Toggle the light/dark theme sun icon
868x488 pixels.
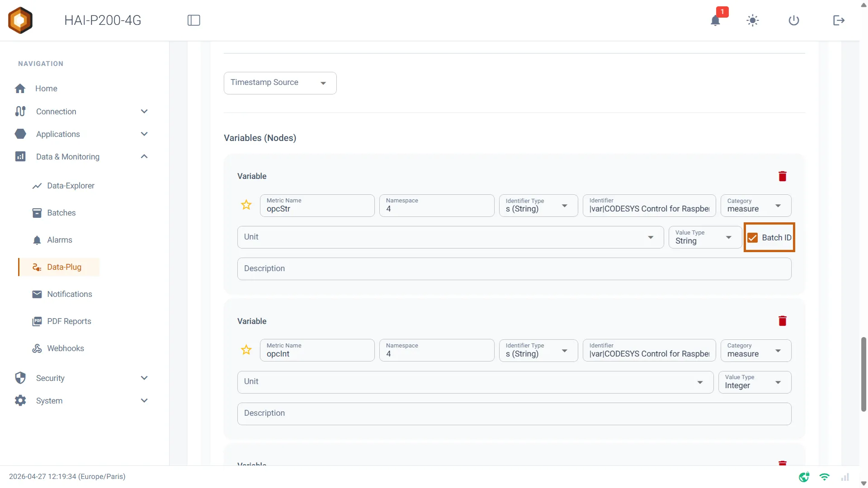pos(752,20)
